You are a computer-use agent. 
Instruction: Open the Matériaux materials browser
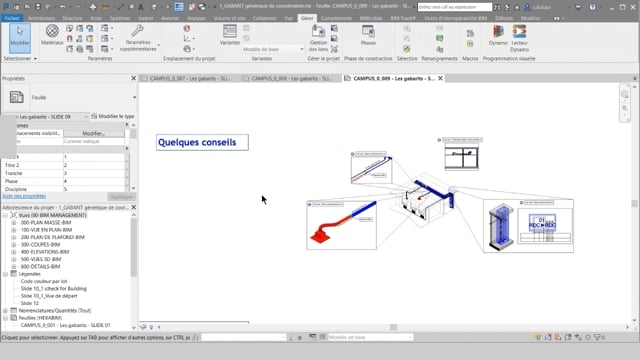[52, 35]
